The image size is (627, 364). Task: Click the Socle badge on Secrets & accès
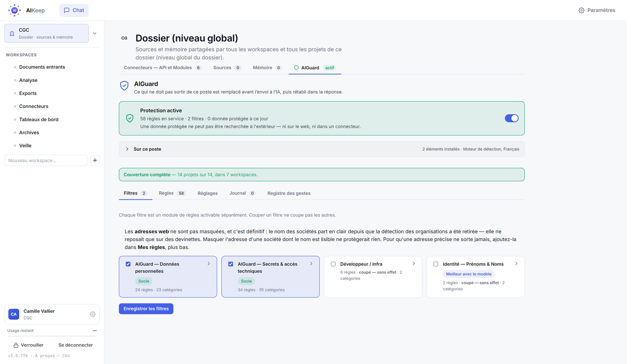coord(246,281)
